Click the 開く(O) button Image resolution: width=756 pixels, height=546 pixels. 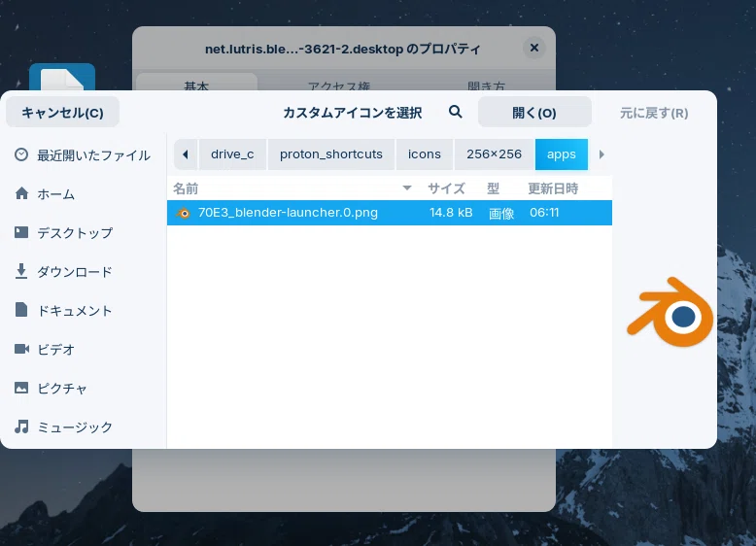[x=534, y=113]
